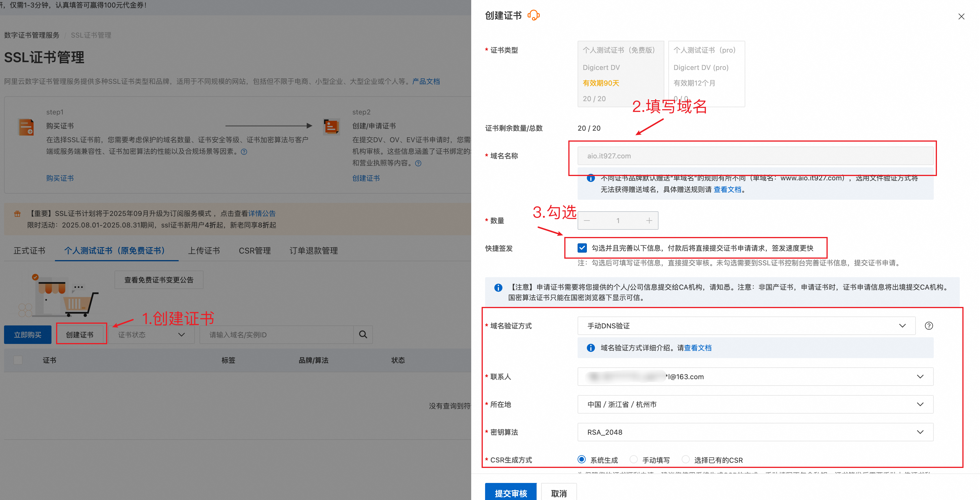Toggle select-all checkbox in table header
Viewport: 980px width, 500px height.
(x=18, y=360)
